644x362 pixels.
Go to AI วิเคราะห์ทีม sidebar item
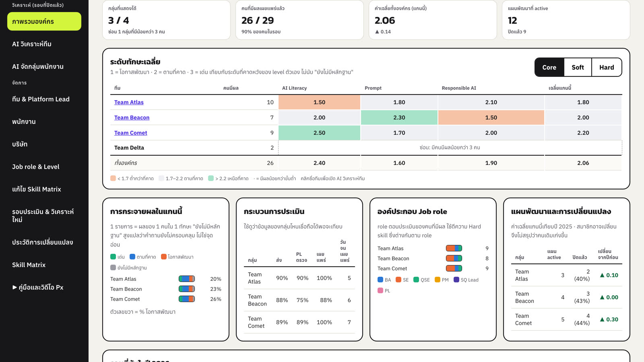point(44,44)
